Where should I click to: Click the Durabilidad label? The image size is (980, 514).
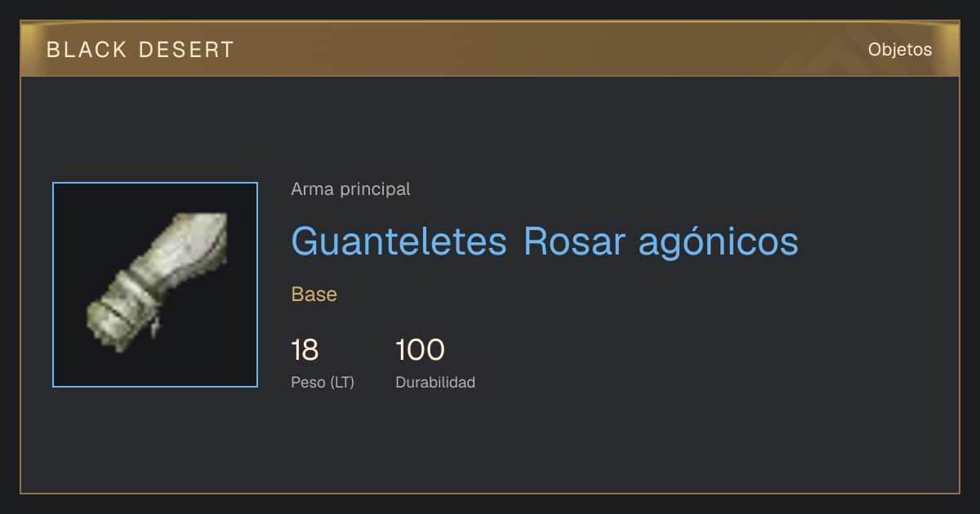tap(435, 382)
